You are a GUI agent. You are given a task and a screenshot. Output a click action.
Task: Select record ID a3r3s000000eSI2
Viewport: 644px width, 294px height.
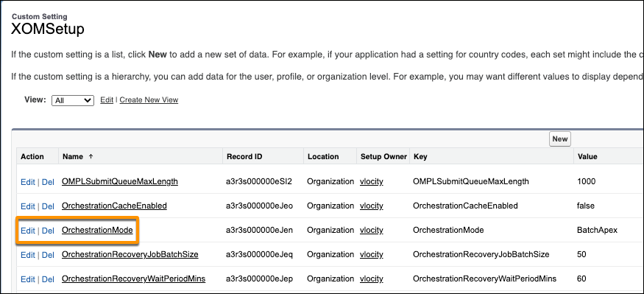[x=259, y=181]
